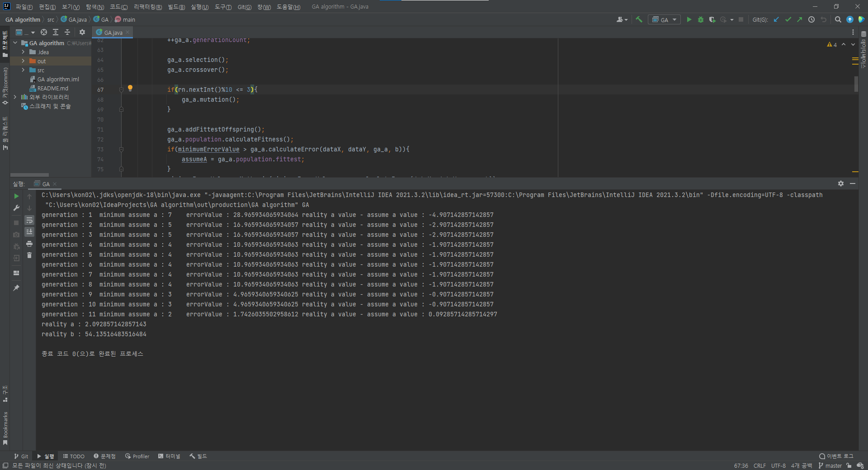Expand the 외부 라이브러리 node
This screenshot has width=868, height=470.
pyautogui.click(x=15, y=97)
